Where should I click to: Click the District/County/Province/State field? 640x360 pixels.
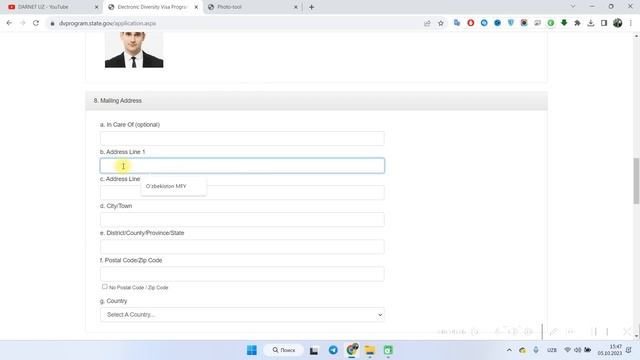[242, 247]
